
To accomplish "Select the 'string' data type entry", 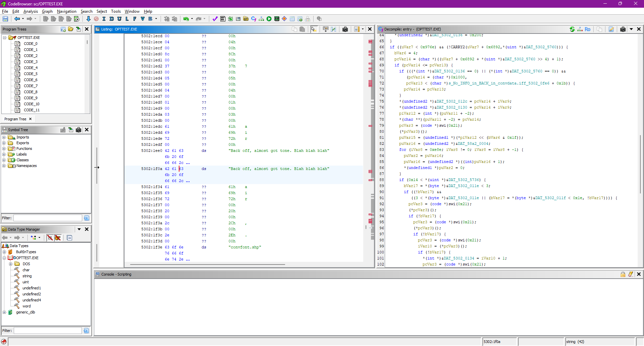I will coord(27,276).
